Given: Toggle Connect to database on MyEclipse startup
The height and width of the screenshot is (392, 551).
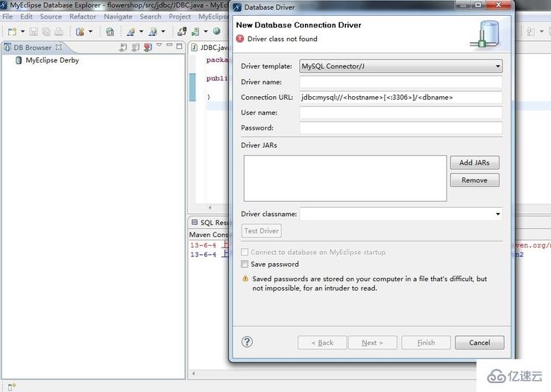Looking at the screenshot, I should pyautogui.click(x=245, y=252).
